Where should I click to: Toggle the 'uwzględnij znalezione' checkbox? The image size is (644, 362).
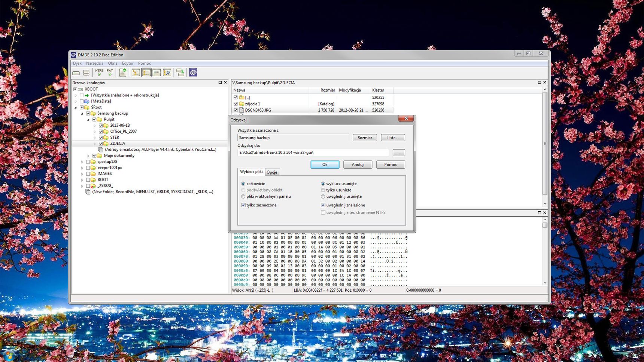click(x=323, y=205)
